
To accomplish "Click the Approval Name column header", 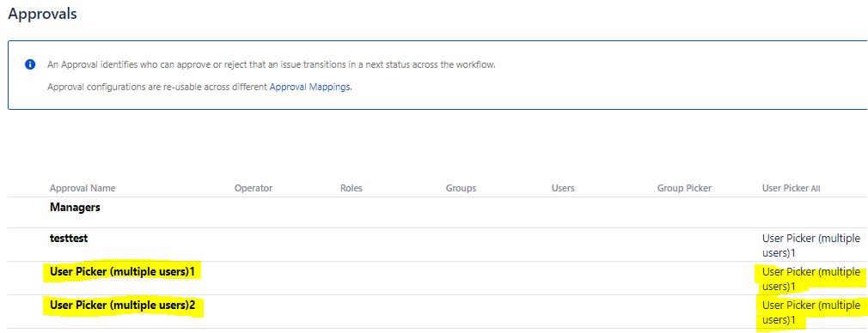I will click(x=83, y=188).
